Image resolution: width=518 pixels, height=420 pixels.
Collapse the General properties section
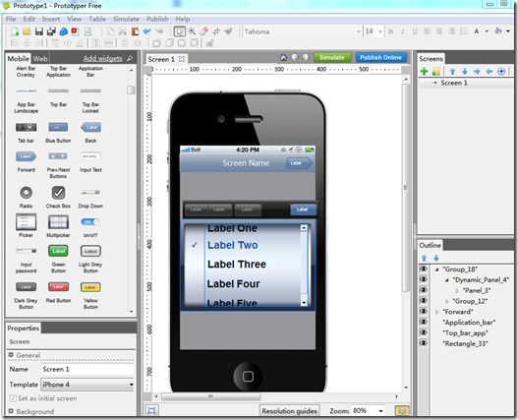point(11,355)
